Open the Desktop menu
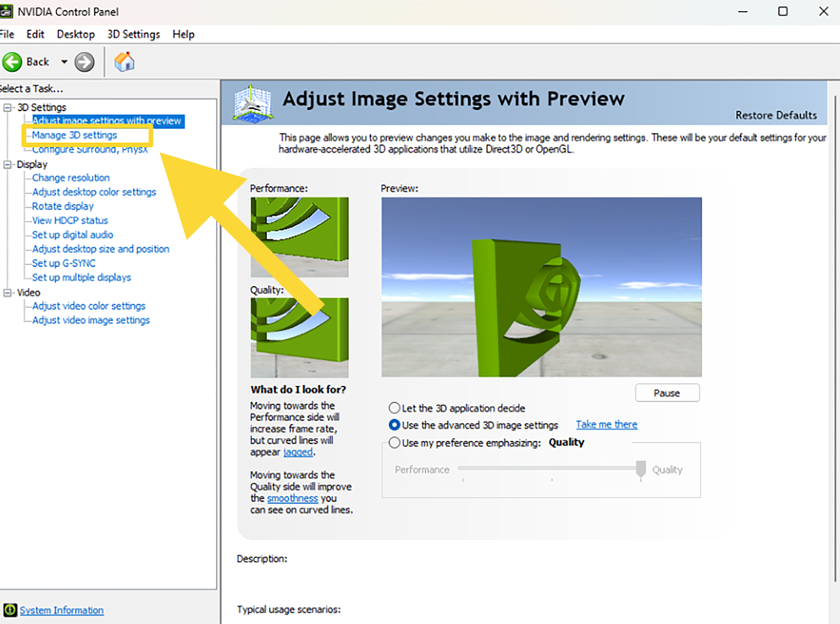The height and width of the screenshot is (624, 840). click(76, 34)
